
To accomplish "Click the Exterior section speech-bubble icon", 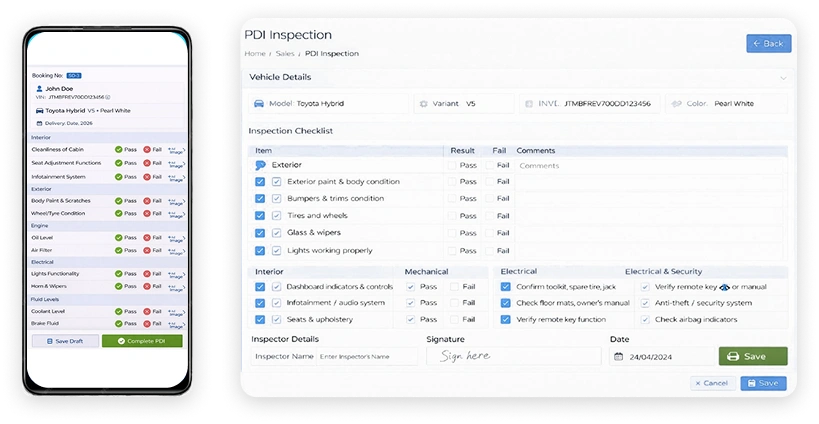I will coord(260,165).
